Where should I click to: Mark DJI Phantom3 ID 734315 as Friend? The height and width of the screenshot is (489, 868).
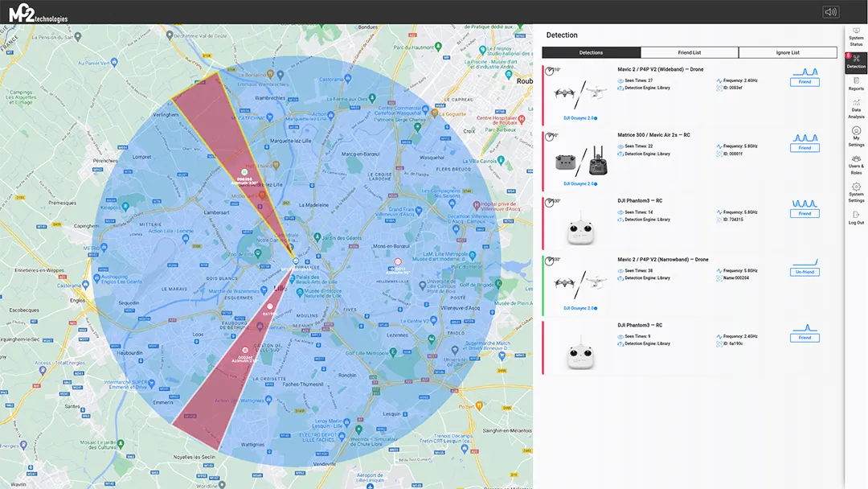coord(805,213)
